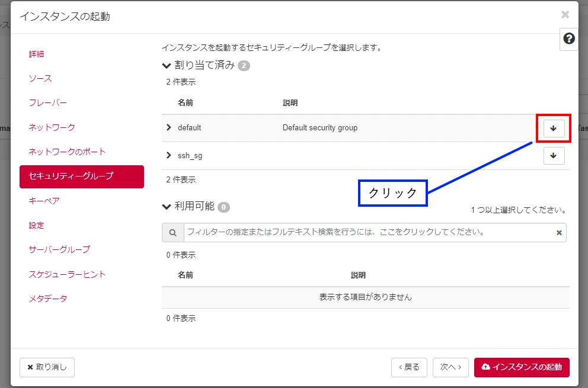Switch to the ソース step
588x388 pixels.
(40, 78)
